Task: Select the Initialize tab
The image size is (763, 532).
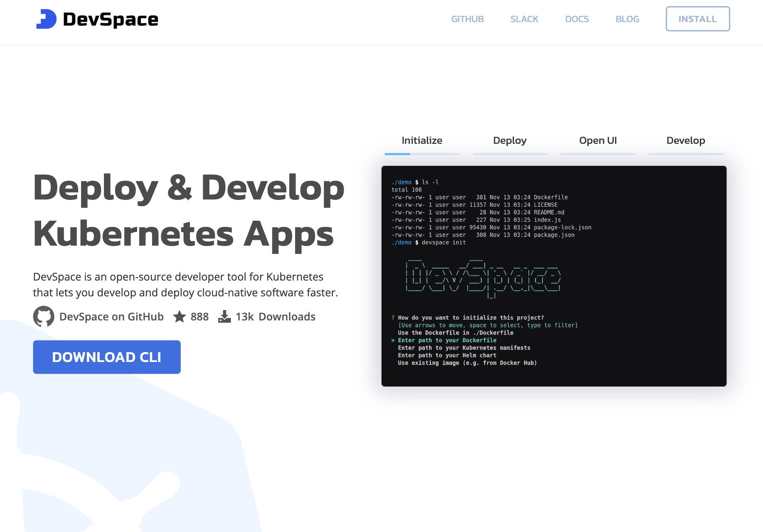Action: click(x=422, y=140)
